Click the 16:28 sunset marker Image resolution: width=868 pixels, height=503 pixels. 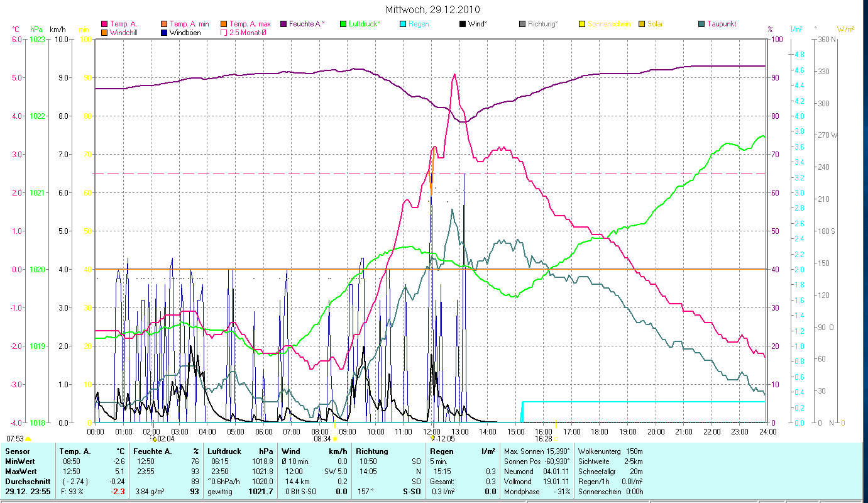point(546,439)
